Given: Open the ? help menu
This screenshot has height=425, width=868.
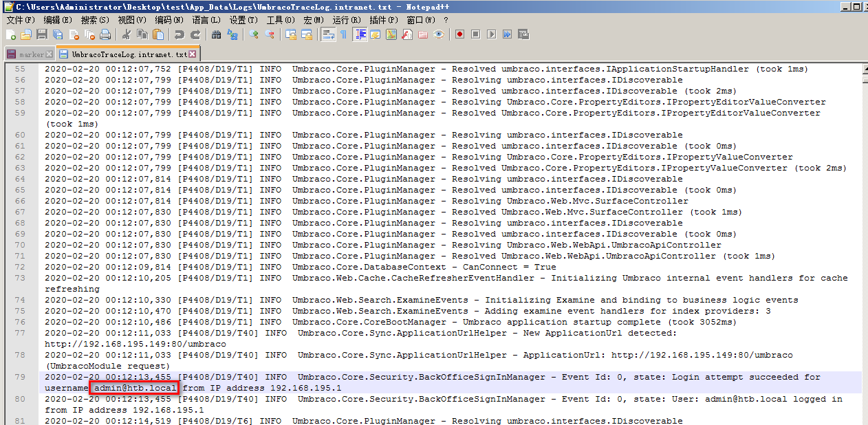Looking at the screenshot, I should point(446,20).
